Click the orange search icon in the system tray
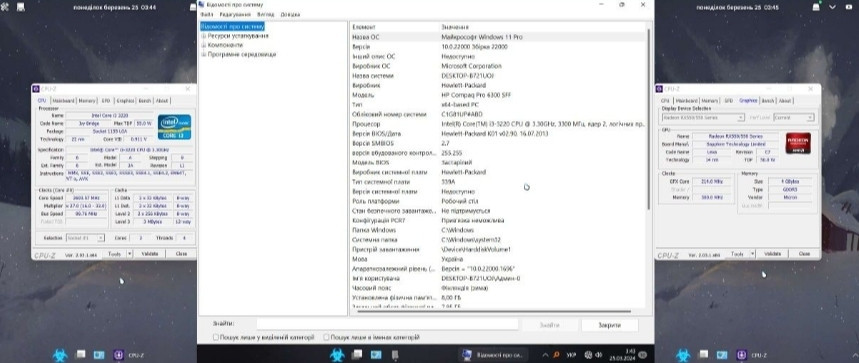The height and width of the screenshot is (363, 859). pos(557,355)
